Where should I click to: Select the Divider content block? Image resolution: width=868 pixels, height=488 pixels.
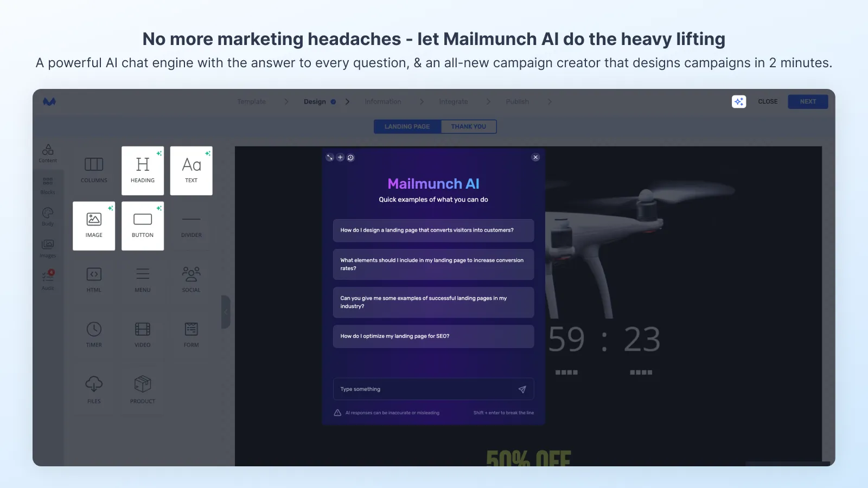[x=192, y=226]
